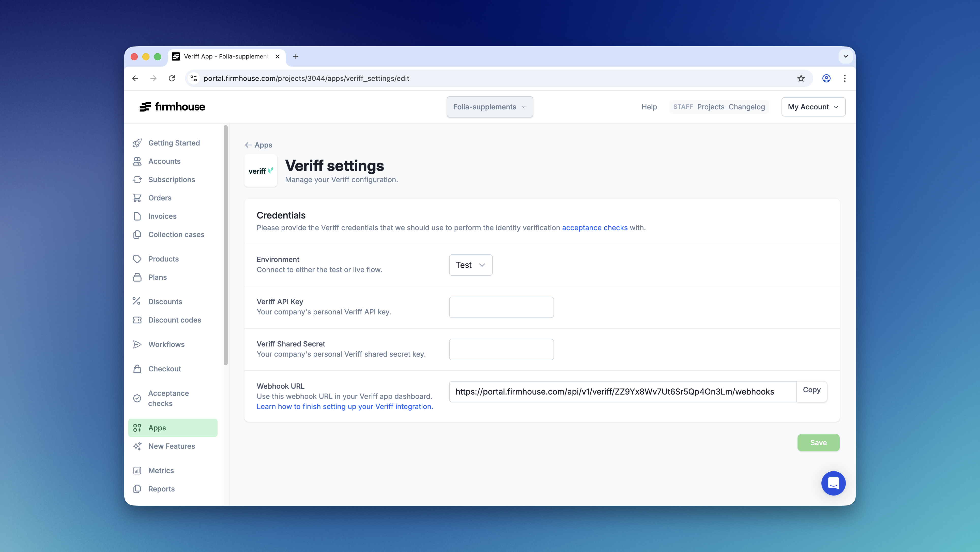Click the Veriff logo tile
The image size is (980, 552).
coord(261,170)
